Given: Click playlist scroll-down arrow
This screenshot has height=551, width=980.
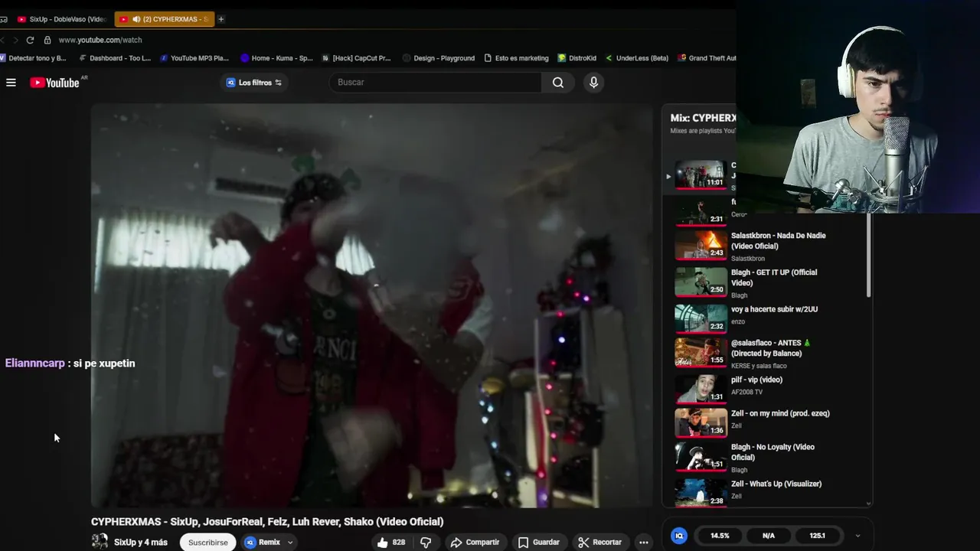Looking at the screenshot, I should click(868, 503).
